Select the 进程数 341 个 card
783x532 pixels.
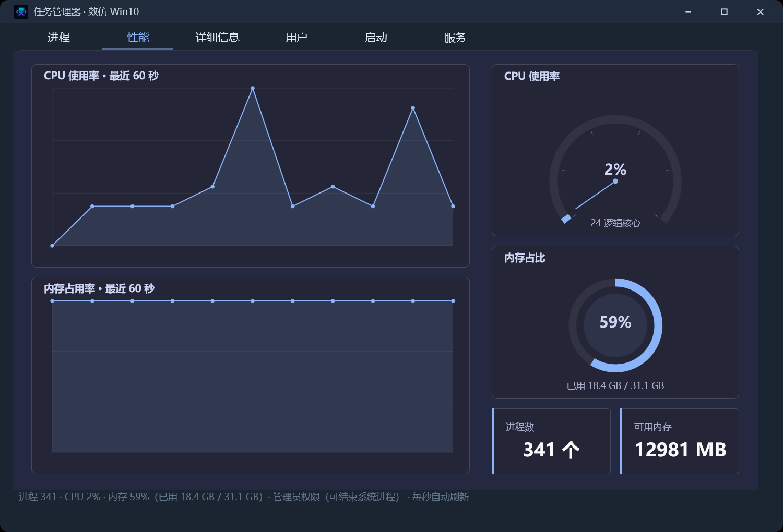coord(551,441)
